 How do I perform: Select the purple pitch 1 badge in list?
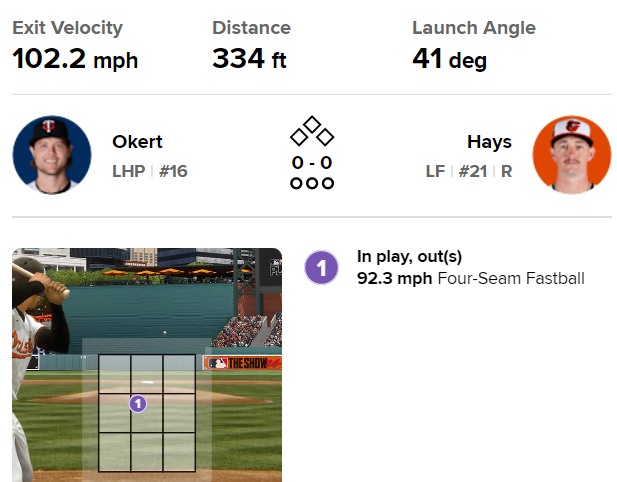(321, 267)
